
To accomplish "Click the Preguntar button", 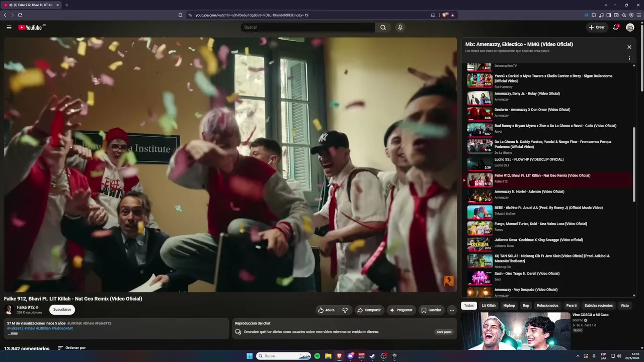I will point(400,310).
